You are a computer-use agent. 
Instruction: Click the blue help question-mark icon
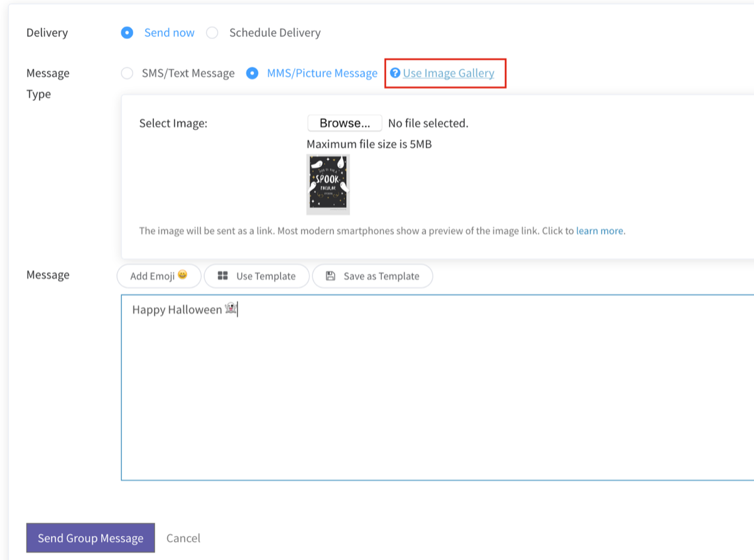pyautogui.click(x=395, y=73)
